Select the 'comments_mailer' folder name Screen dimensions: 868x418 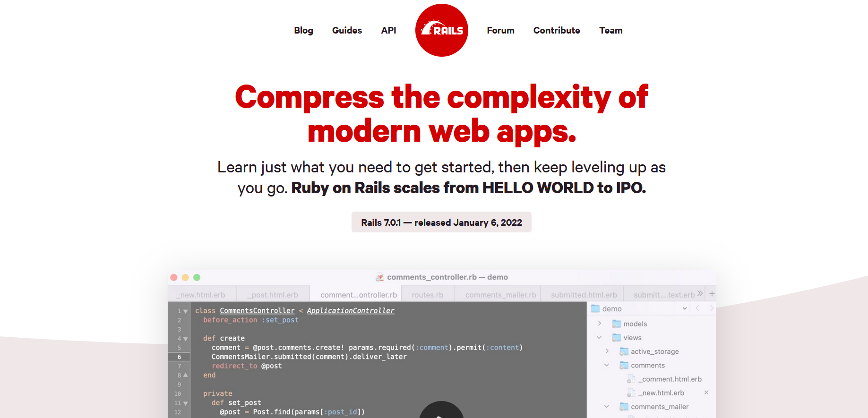660,407
